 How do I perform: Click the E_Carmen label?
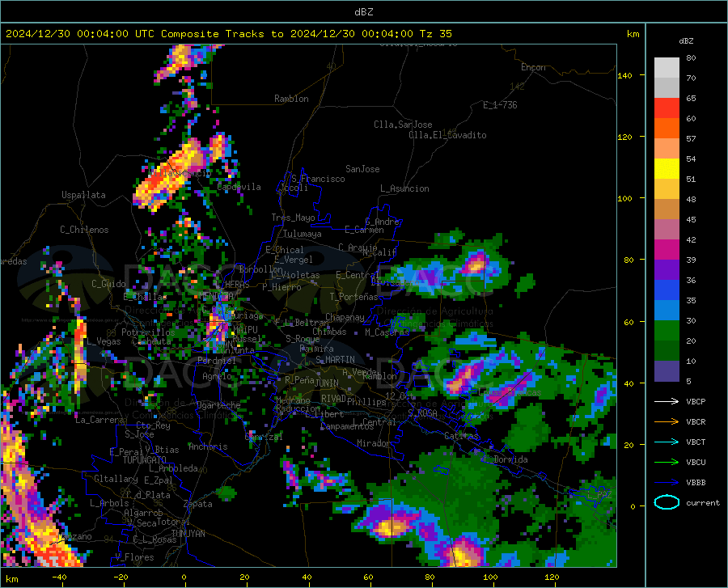point(364,230)
